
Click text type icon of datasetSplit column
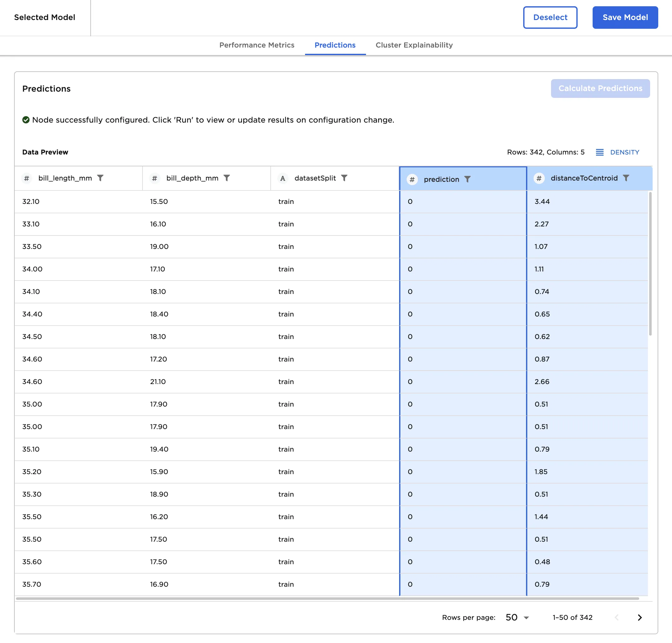pyautogui.click(x=283, y=178)
